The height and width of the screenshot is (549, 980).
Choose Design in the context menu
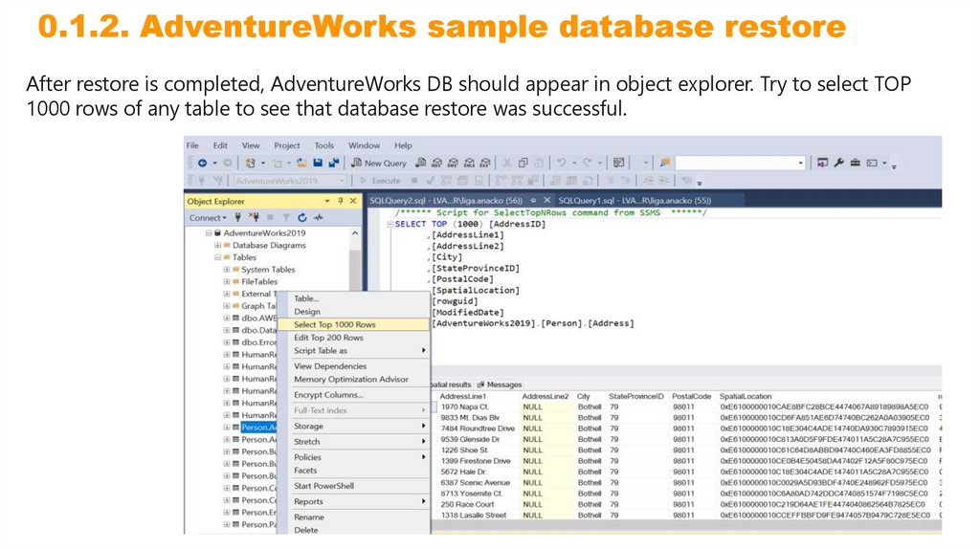[353, 312]
